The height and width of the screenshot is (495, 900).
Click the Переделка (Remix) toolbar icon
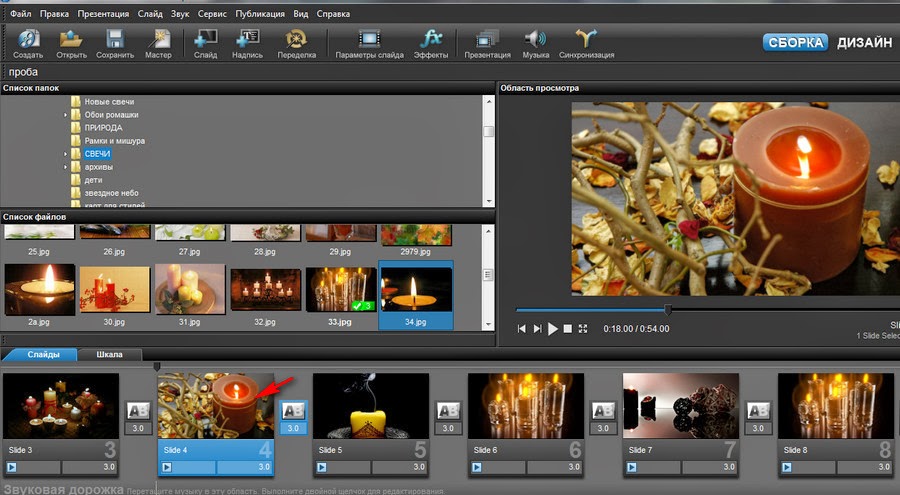pyautogui.click(x=297, y=38)
